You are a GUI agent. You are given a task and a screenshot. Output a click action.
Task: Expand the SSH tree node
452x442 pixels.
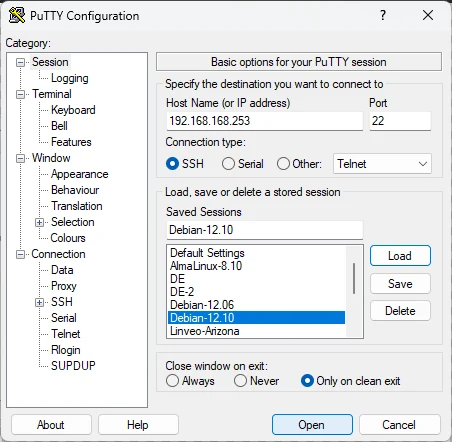39,302
